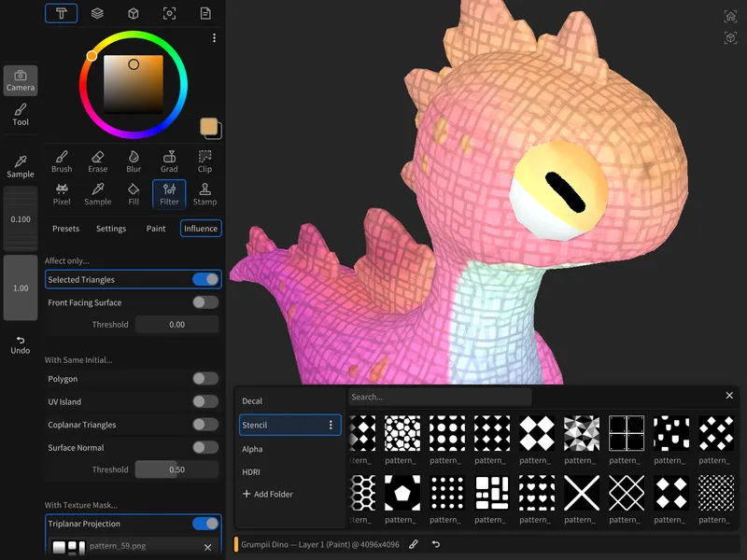747x560 pixels.
Task: Disable Selected Triangles toggle
Action: (205, 279)
